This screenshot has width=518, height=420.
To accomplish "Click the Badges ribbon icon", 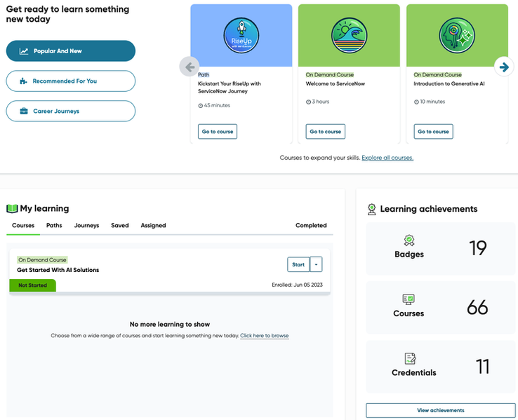I will tap(409, 241).
